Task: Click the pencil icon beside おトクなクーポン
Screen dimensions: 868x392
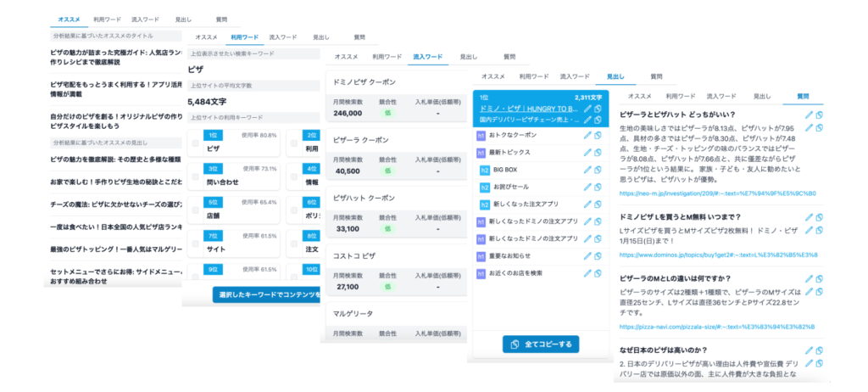Action: point(588,135)
